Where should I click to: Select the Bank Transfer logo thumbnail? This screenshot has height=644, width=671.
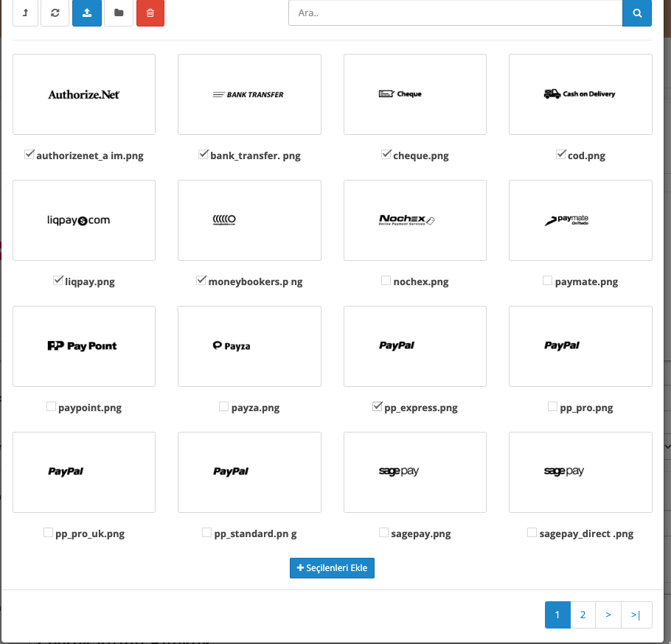(249, 94)
